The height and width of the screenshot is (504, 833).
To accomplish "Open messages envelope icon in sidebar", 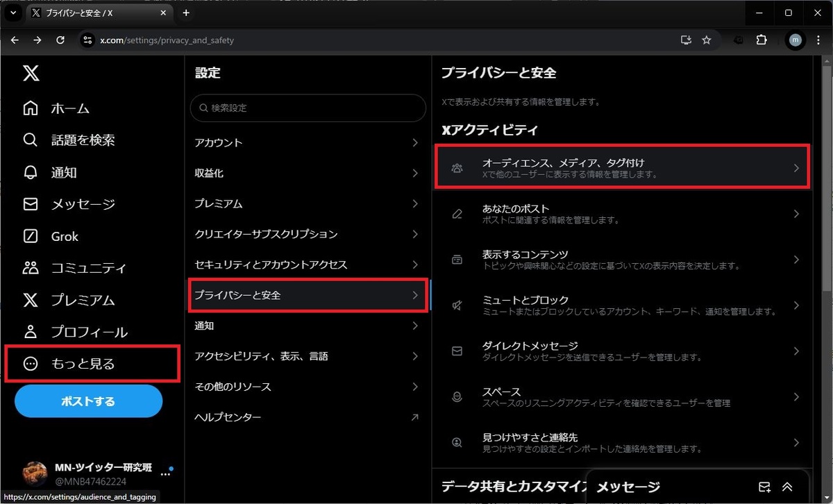I will (31, 204).
